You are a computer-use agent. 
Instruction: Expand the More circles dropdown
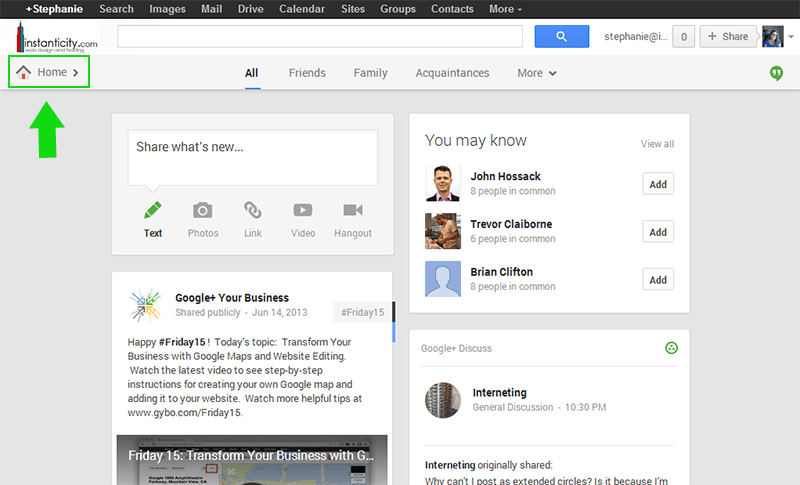[537, 73]
